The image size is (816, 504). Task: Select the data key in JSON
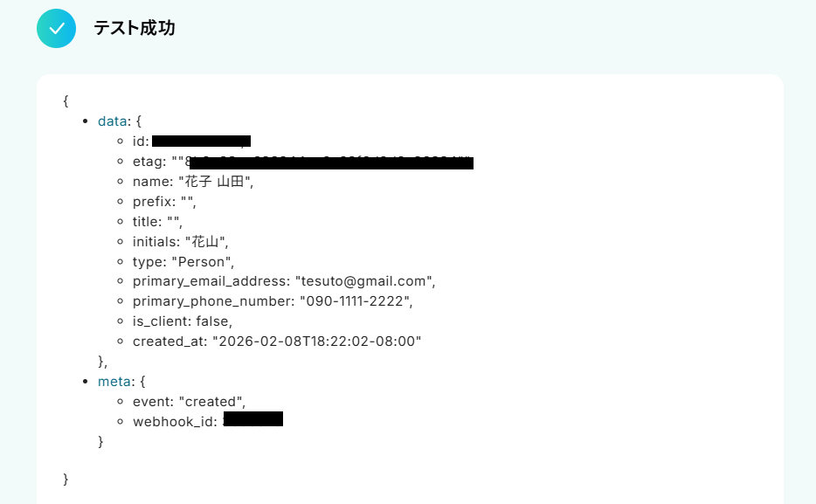[x=113, y=121]
